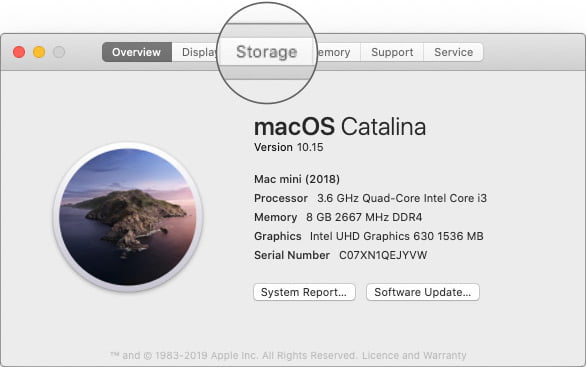Click the Mac mini (2018) model line
Screen dimensions: 586x367
(297, 179)
